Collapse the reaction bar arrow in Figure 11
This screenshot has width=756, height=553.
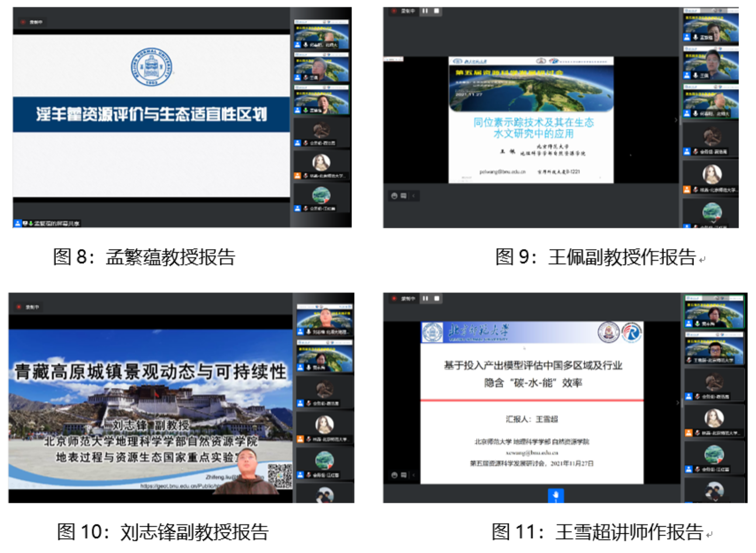point(414,475)
